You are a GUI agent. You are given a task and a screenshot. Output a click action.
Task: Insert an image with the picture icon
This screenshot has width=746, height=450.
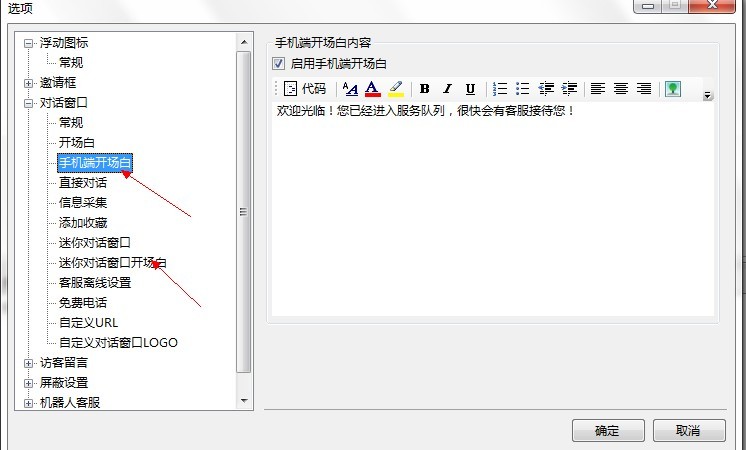(x=673, y=89)
